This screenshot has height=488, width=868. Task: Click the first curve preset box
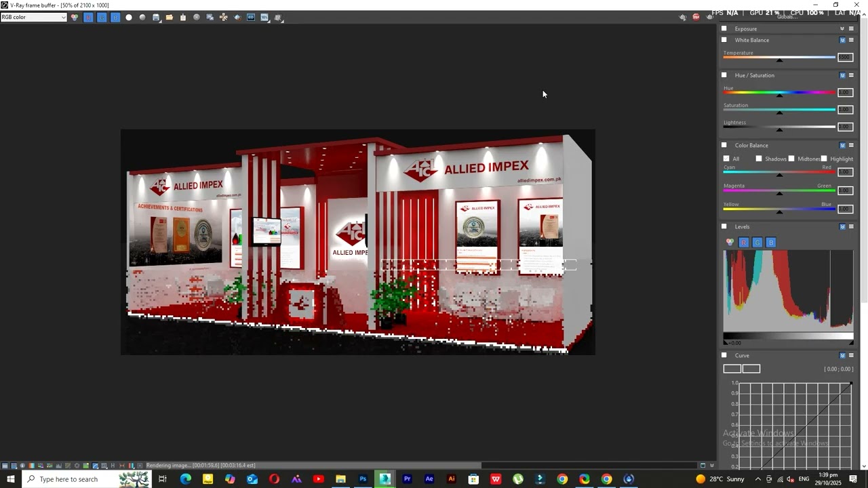732,369
